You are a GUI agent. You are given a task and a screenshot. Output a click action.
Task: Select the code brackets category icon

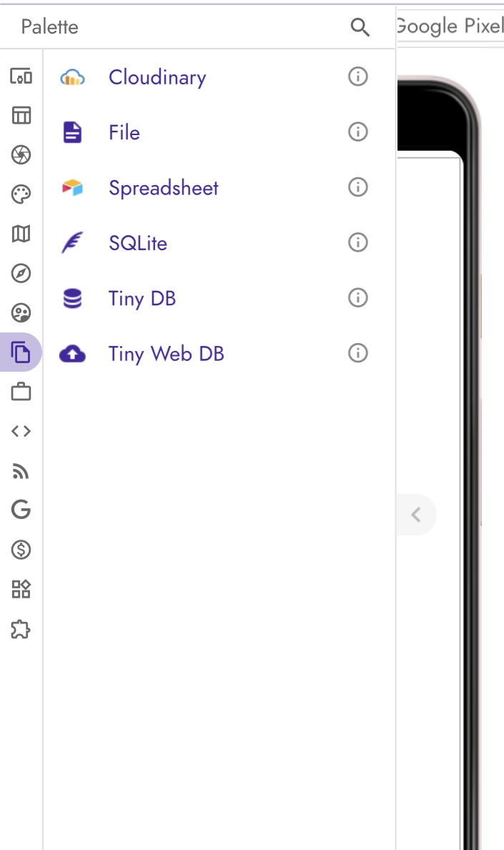pos(21,431)
